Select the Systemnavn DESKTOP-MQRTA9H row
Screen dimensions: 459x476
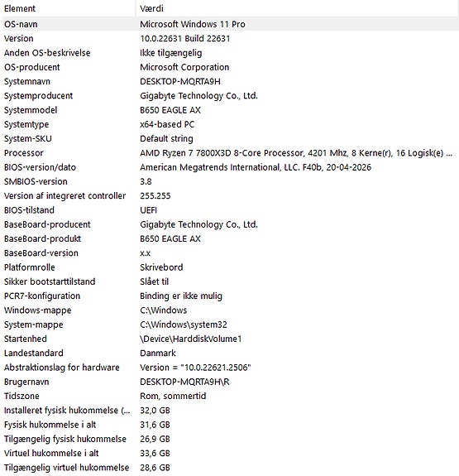coord(229,81)
